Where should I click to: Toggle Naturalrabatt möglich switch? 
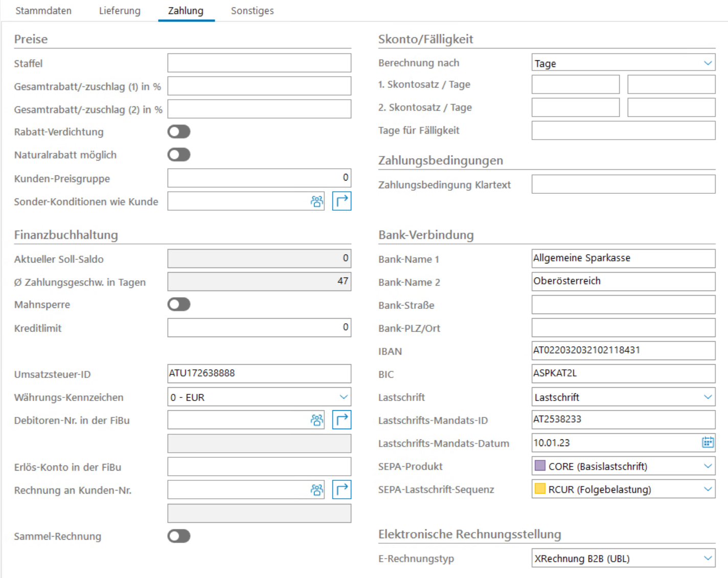pyautogui.click(x=179, y=155)
